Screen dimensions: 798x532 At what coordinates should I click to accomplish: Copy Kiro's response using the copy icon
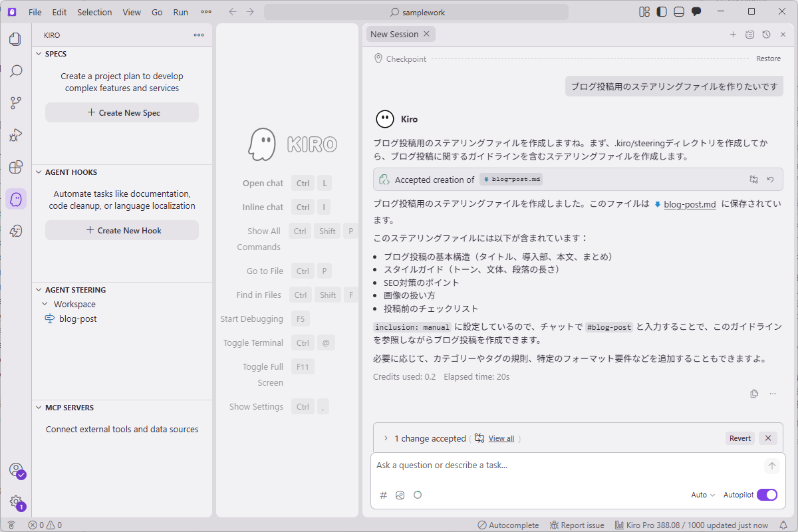pos(754,393)
